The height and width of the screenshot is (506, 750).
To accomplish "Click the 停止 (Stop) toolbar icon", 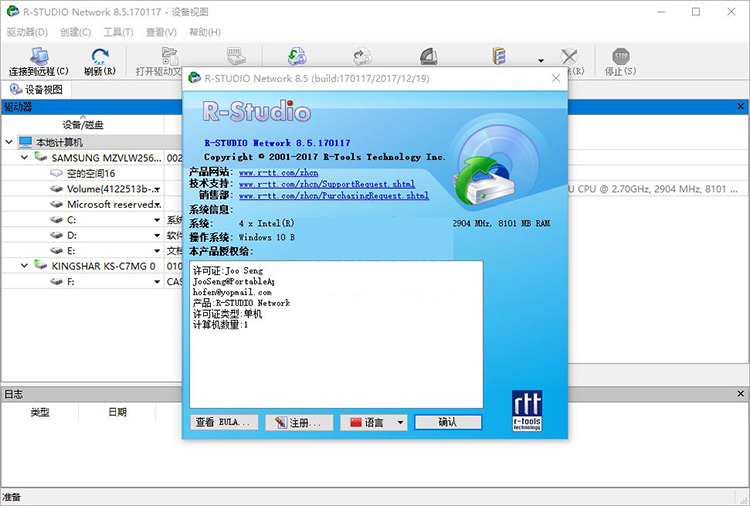I will click(x=620, y=57).
